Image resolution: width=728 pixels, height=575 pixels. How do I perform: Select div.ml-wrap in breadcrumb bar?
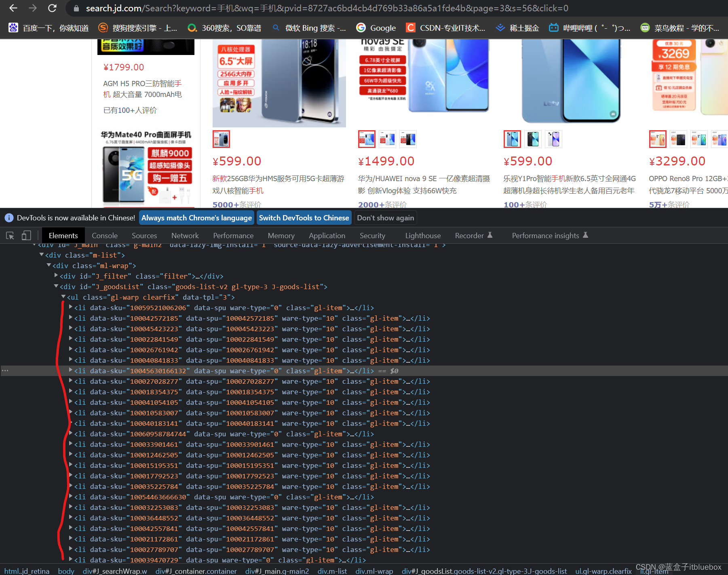(374, 571)
